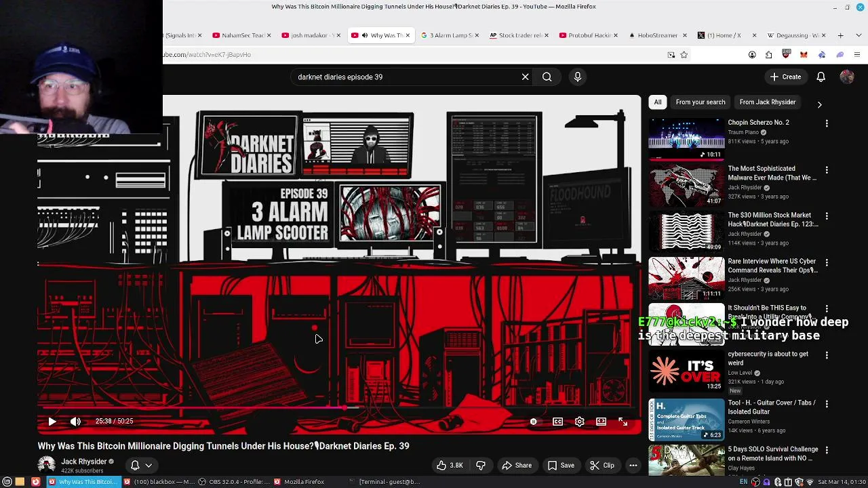Open more actions menu below the video
The height and width of the screenshot is (488, 868).
(x=633, y=466)
